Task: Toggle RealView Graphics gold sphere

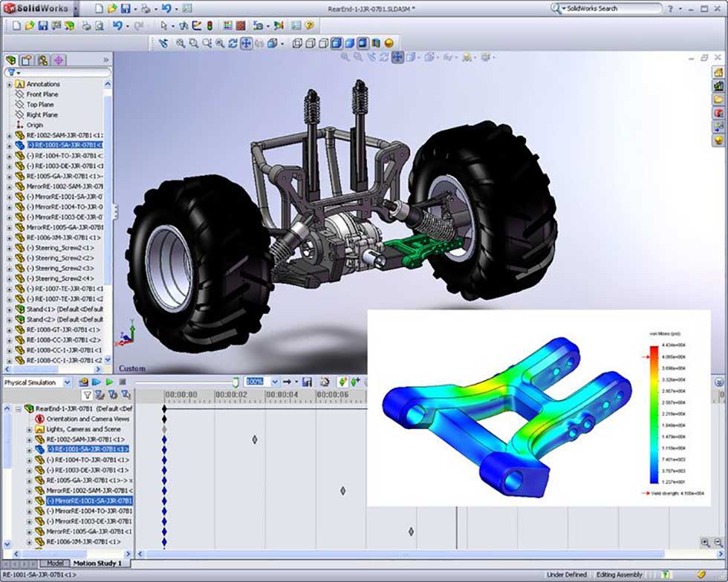Action: click(389, 43)
